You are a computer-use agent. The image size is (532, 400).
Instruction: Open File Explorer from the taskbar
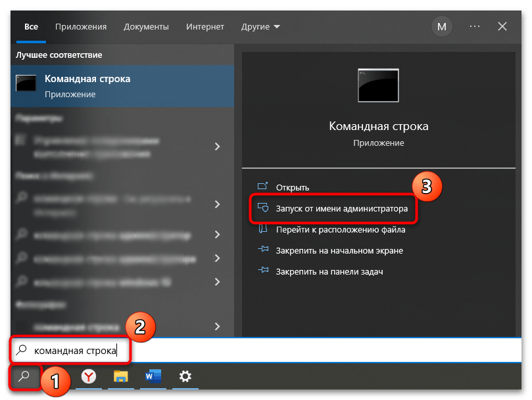[x=120, y=376]
